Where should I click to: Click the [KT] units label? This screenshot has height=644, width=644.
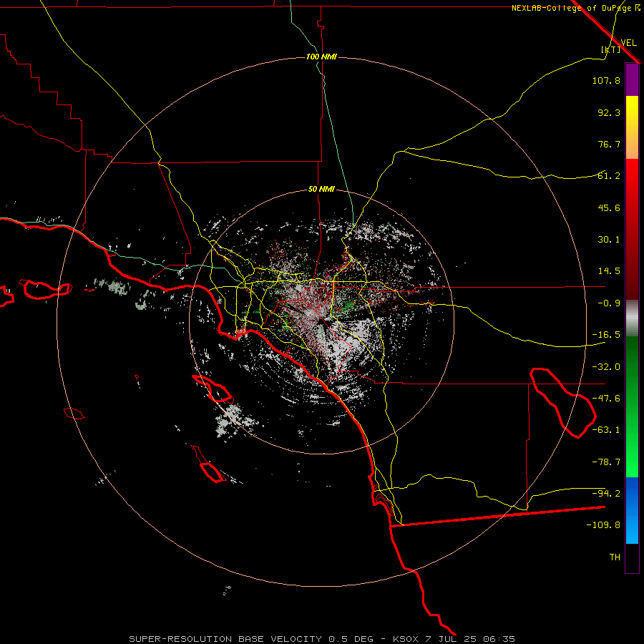coord(611,49)
